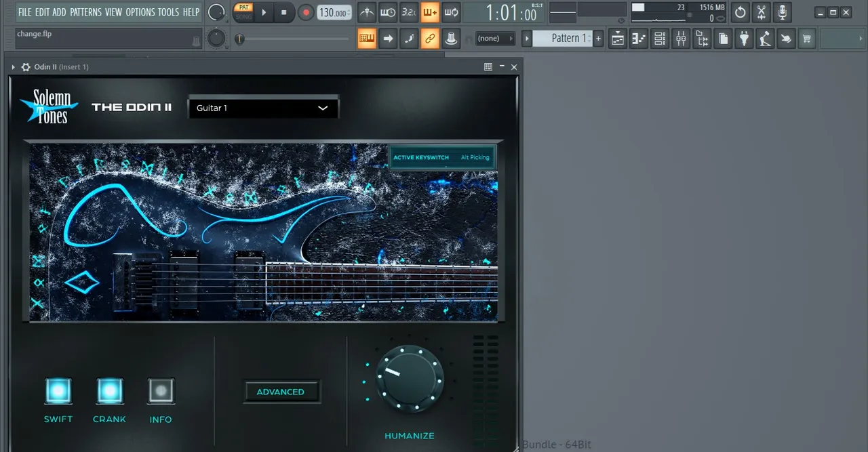Toggle the note/clip grouping icon
The width and height of the screenshot is (868, 452).
409,39
